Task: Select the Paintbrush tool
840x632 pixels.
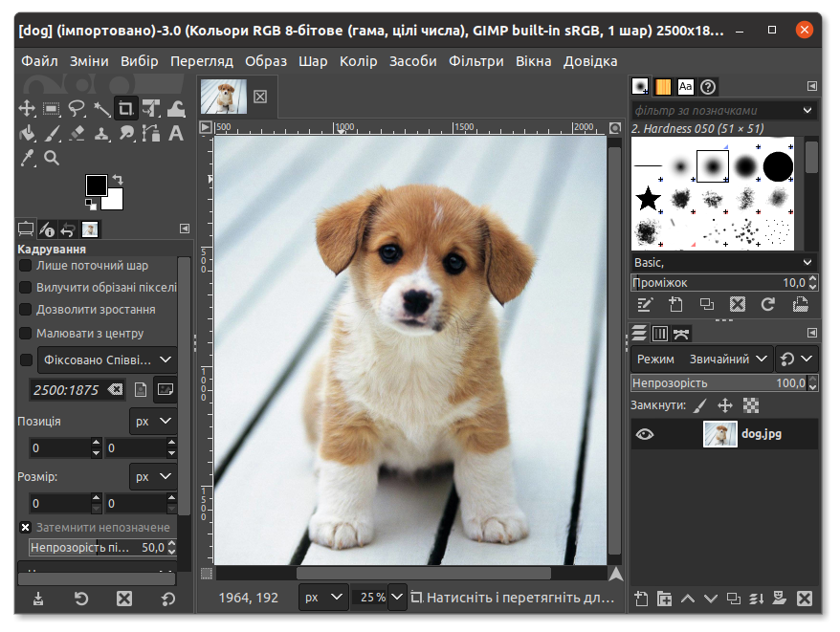Action: [52, 133]
